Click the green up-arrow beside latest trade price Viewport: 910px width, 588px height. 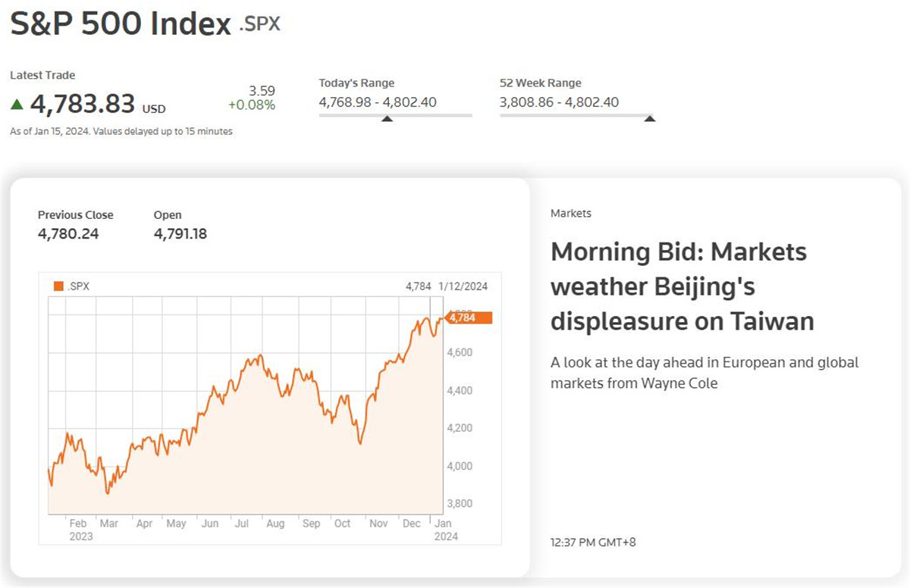coord(17,104)
